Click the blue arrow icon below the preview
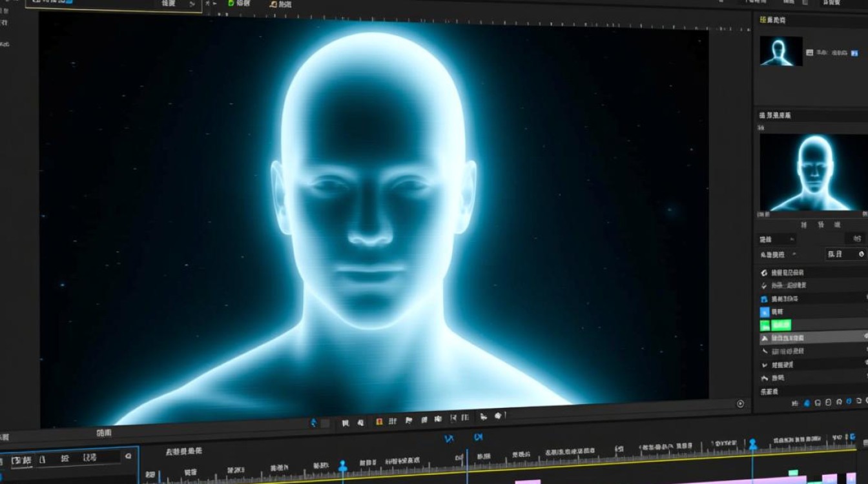This screenshot has width=868, height=484. pyautogui.click(x=314, y=423)
